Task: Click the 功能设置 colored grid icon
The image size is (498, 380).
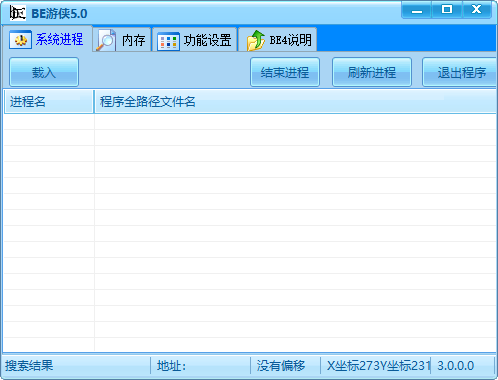Action: [x=168, y=41]
